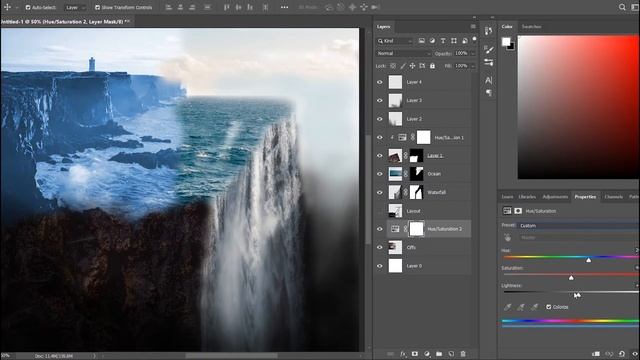Click lock transparent pixels icon

[393, 66]
